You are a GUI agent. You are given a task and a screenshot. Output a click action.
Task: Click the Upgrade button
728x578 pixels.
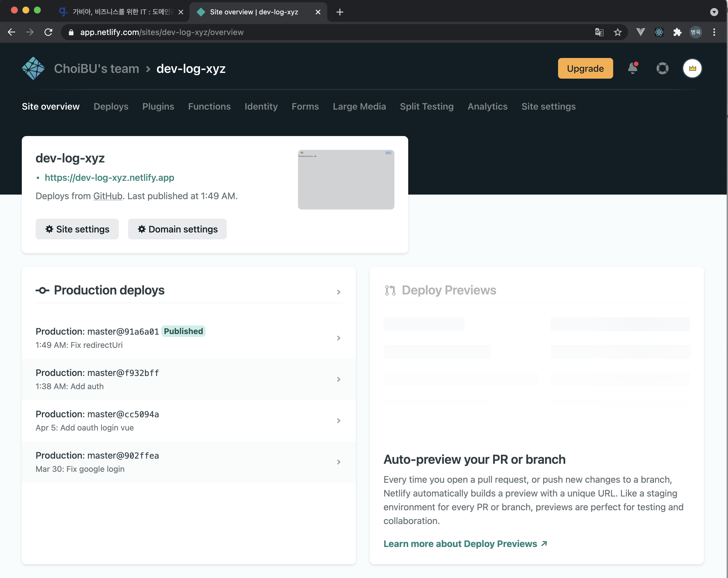click(x=585, y=69)
